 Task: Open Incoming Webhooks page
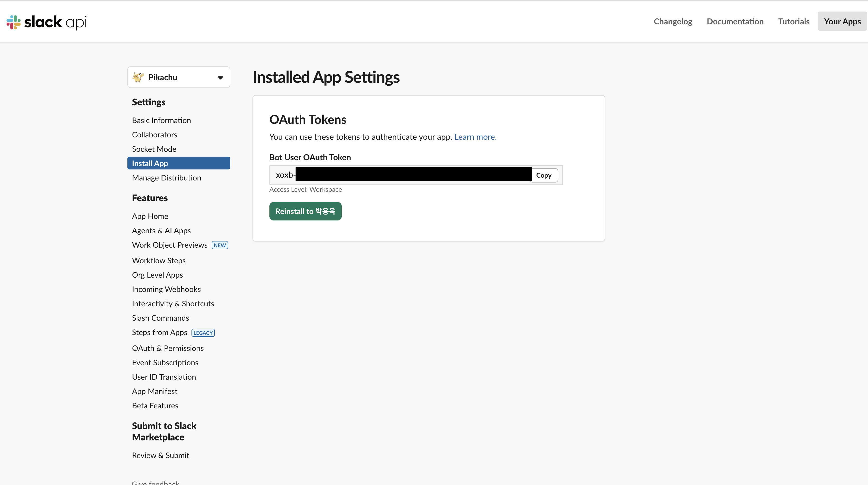click(x=166, y=289)
